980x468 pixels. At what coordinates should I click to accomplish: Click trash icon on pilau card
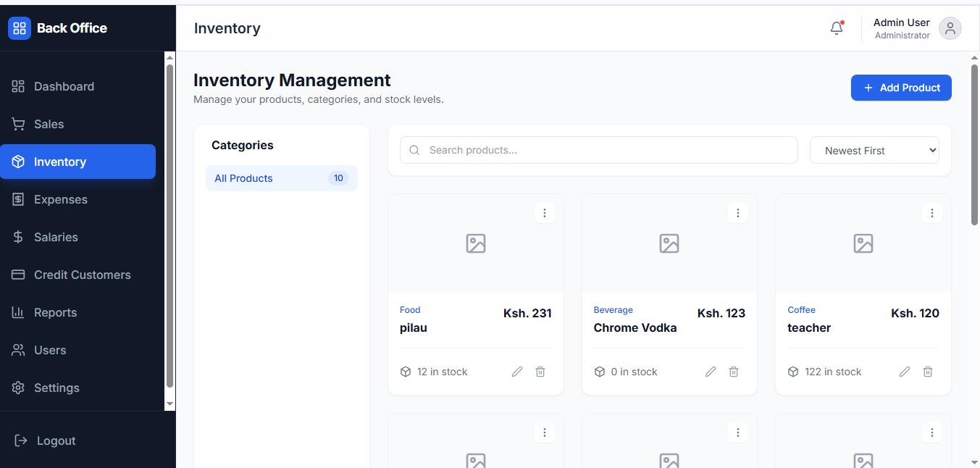540,372
